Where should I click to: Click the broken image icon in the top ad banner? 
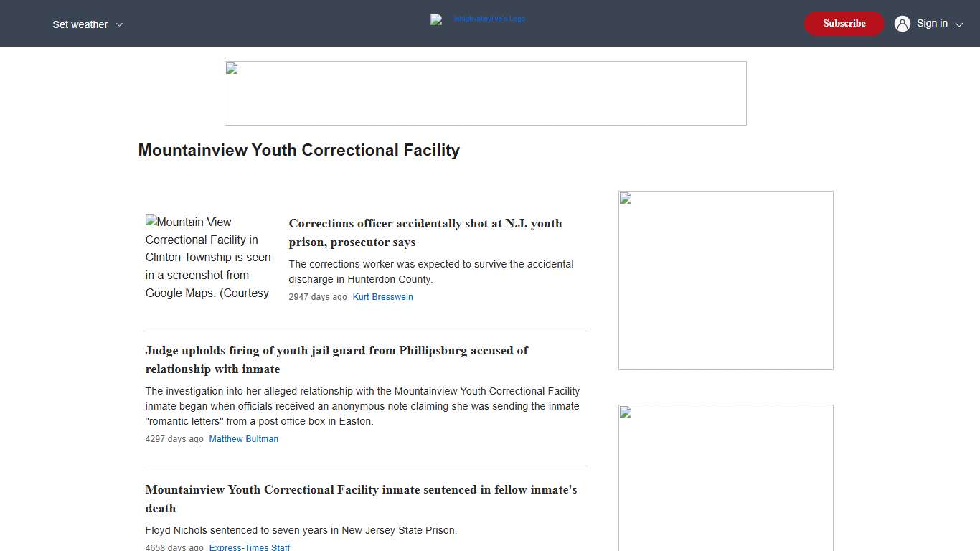tap(231, 68)
